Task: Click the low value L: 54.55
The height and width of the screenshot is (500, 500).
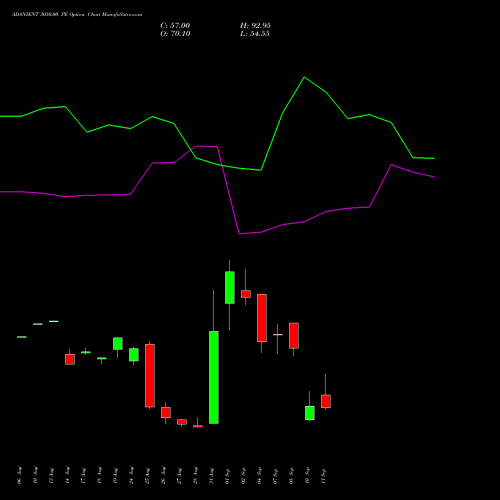Action: (x=255, y=34)
